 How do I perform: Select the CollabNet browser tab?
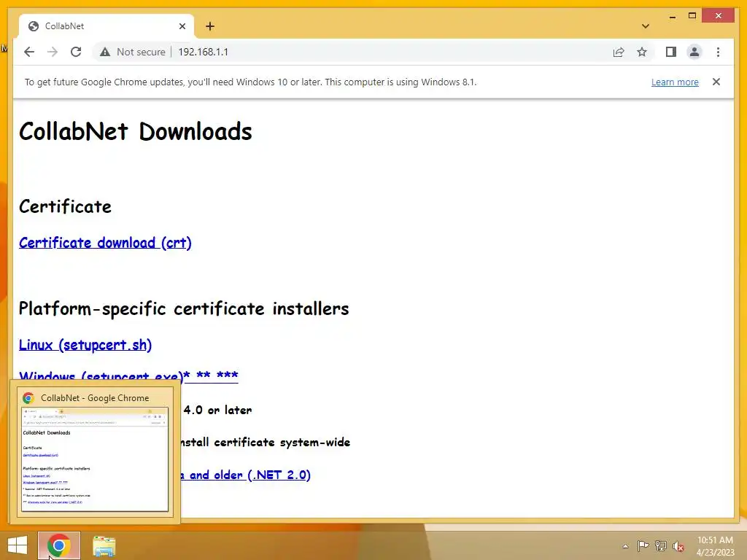pos(107,26)
